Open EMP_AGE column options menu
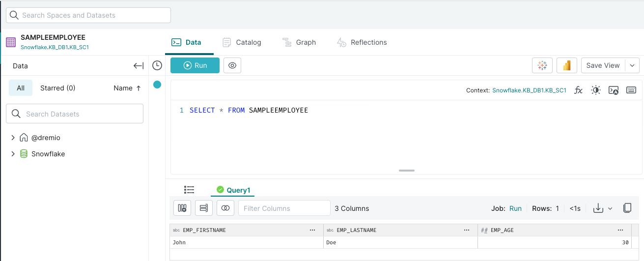644x261 pixels. tap(620, 230)
